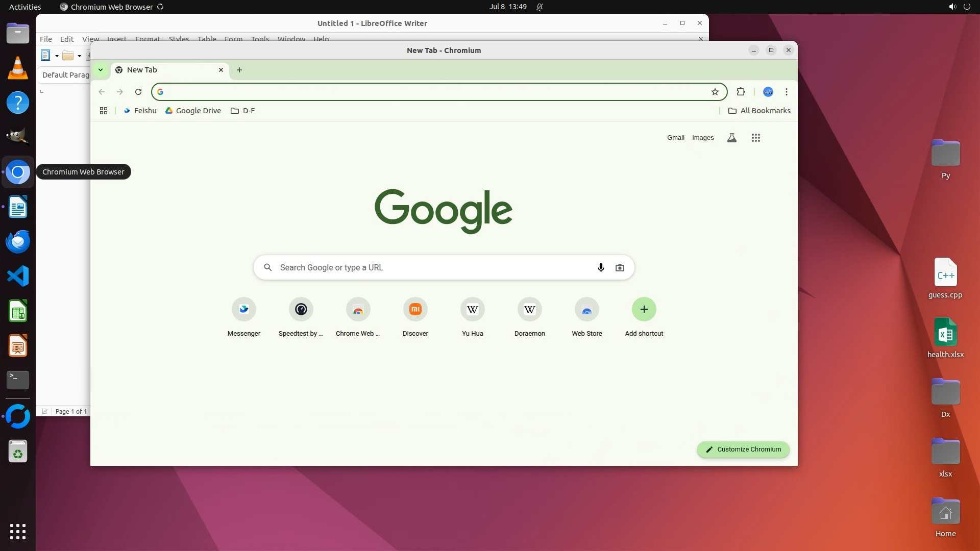Viewport: 980px width, 551px height.
Task: Select the New Tab tab
Action: click(163, 70)
